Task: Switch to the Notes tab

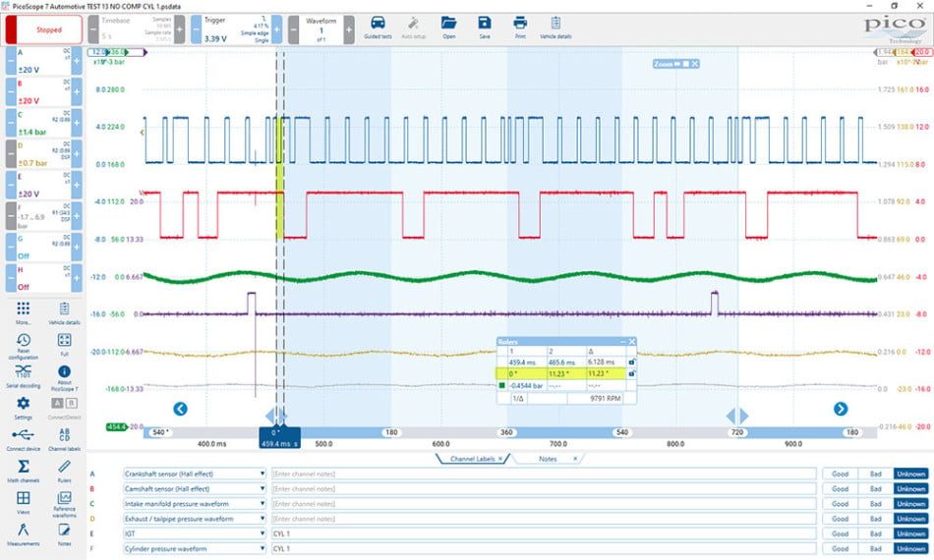Action: click(548, 459)
